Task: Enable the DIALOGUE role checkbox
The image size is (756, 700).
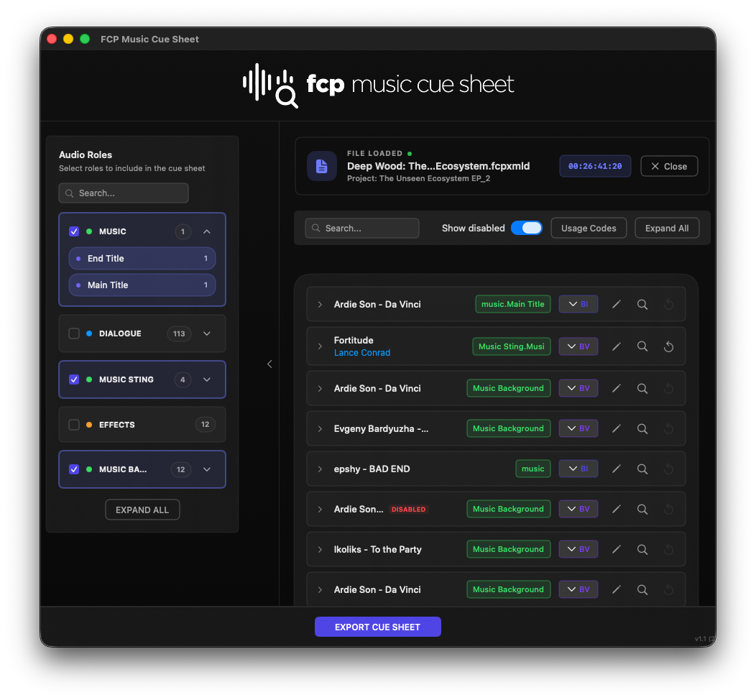Action: tap(74, 333)
